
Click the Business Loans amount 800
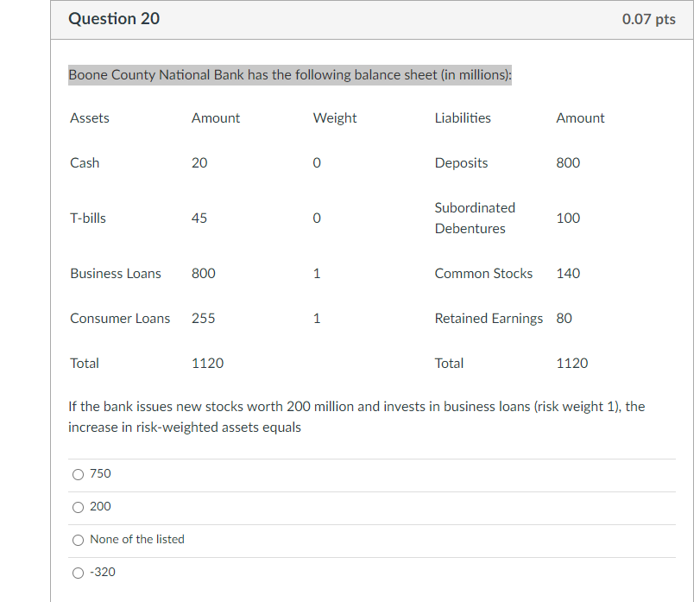coord(204,273)
